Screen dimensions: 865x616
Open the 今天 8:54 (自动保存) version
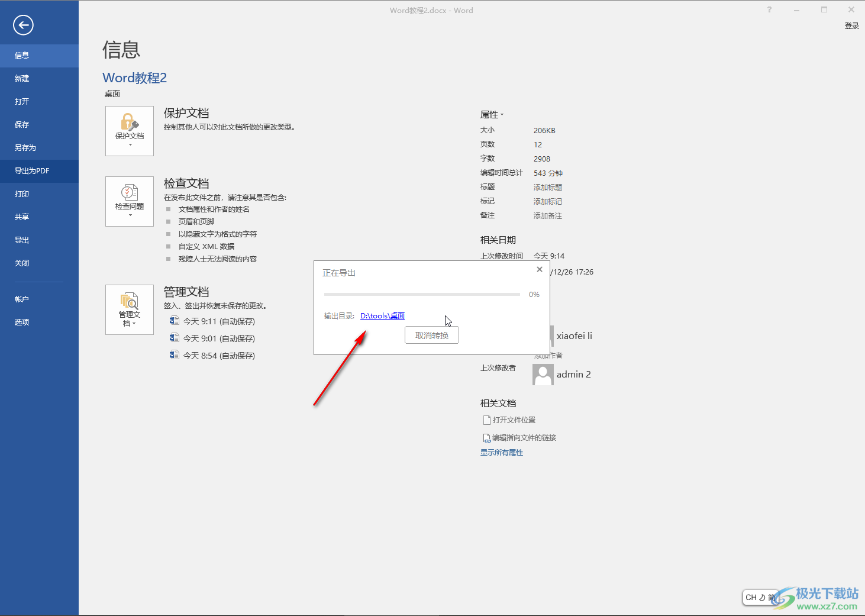click(x=219, y=356)
